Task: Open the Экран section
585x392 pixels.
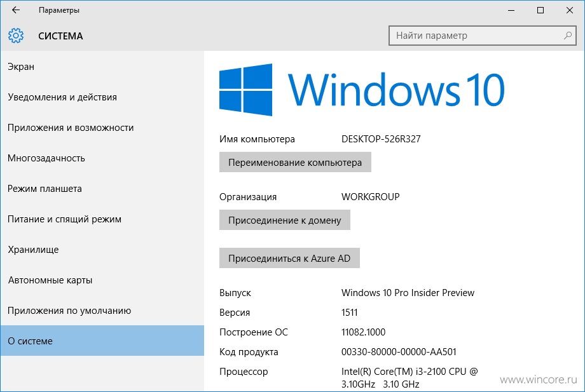Action: coord(102,67)
